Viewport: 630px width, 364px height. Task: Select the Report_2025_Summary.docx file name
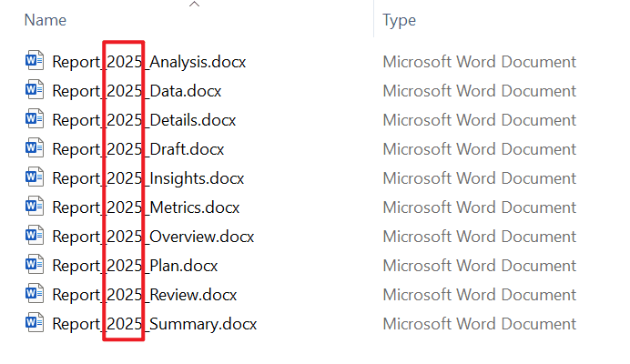point(155,324)
